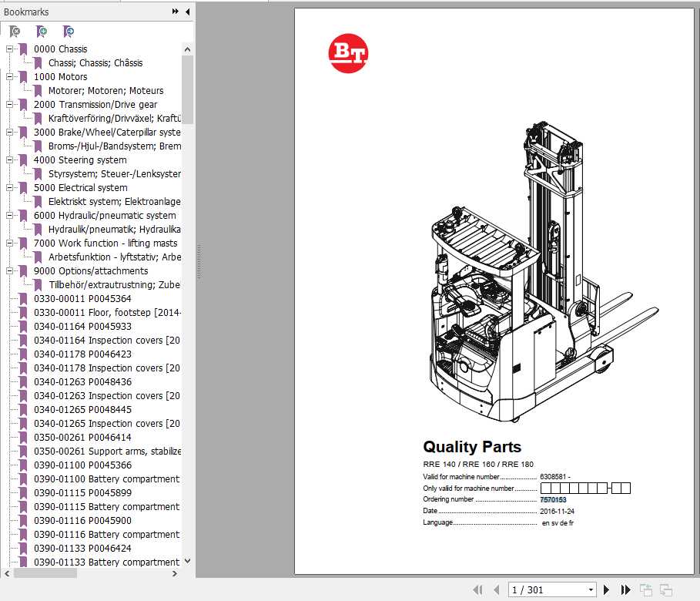Viewport: 700px width, 601px height.
Task: Click the delete bookmark icon
Action: [14, 31]
